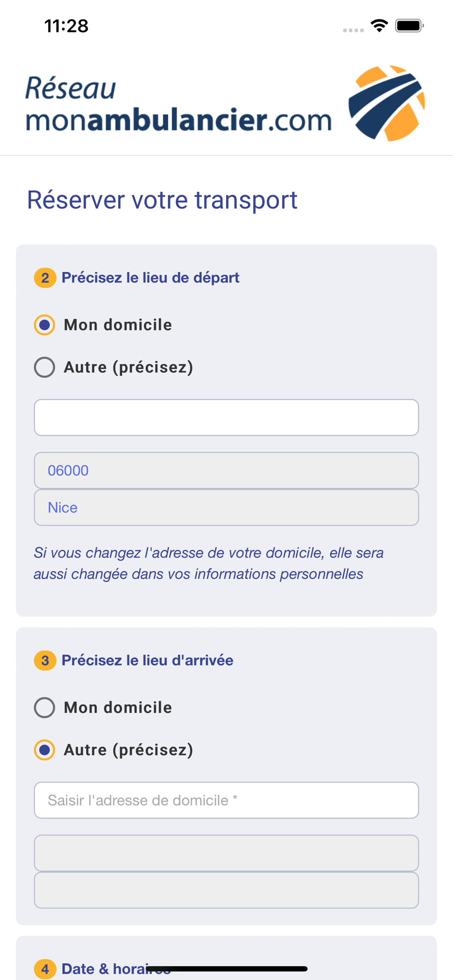This screenshot has height=980, width=453.
Task: Focus the "Saisir l'adresse de domicile" field
Action: click(226, 800)
